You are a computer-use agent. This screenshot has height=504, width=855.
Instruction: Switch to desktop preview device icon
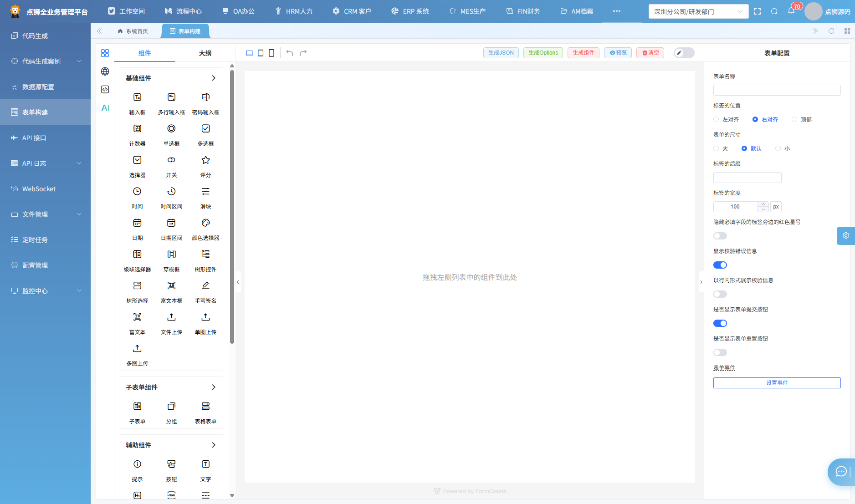pos(249,53)
